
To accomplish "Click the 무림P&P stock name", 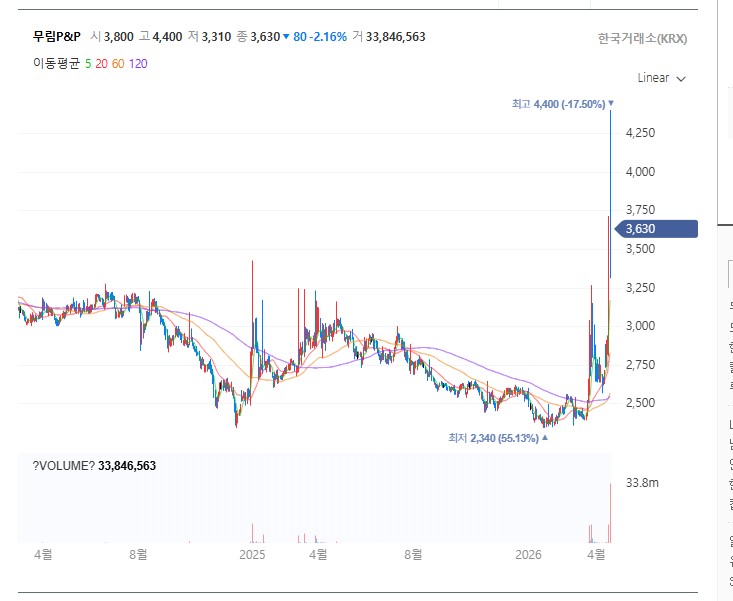I will coord(57,36).
